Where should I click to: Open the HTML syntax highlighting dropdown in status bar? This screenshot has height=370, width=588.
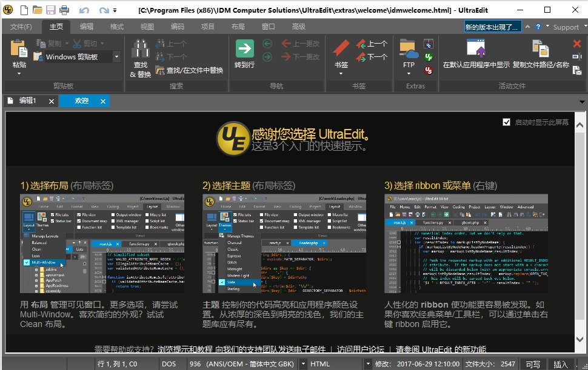[x=367, y=364]
